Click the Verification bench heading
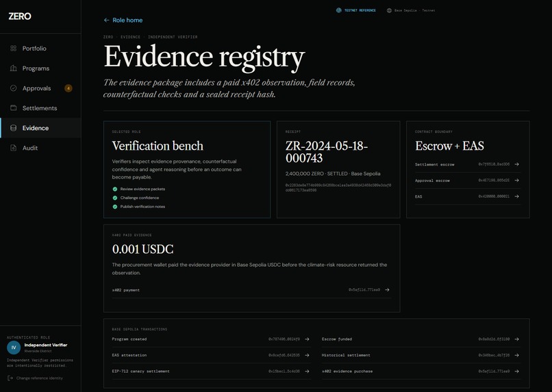Image resolution: width=552 pixels, height=392 pixels. (x=158, y=146)
